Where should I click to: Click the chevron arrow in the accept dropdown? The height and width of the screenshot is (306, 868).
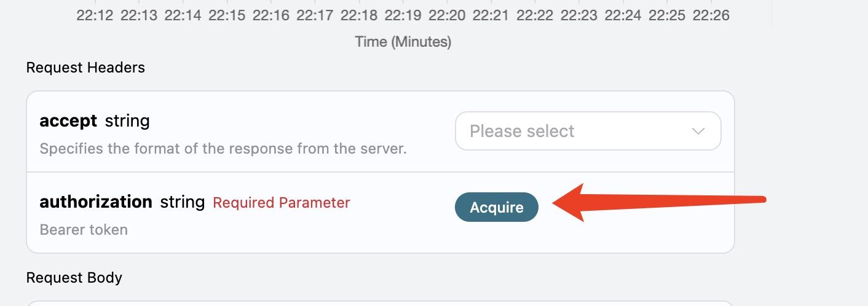[698, 131]
